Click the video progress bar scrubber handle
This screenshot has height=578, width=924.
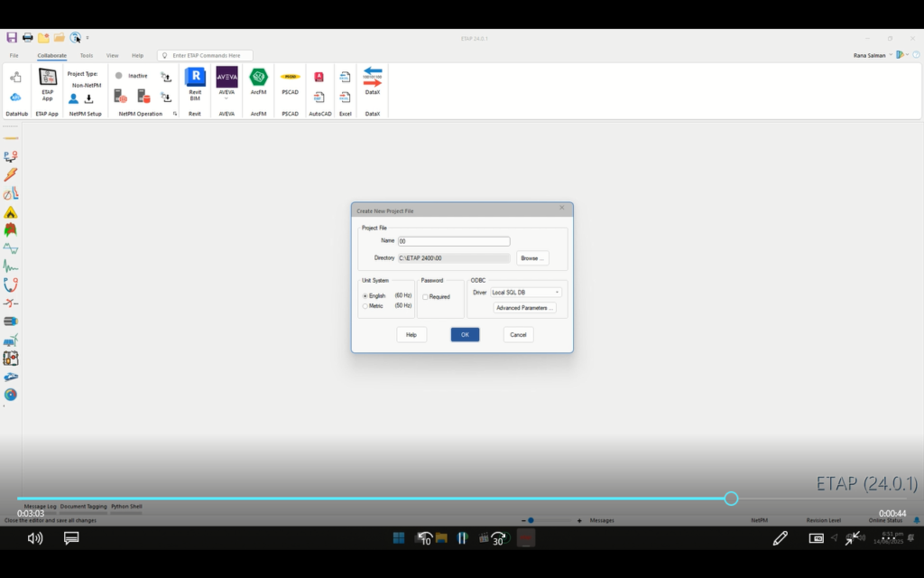pyautogui.click(x=732, y=499)
